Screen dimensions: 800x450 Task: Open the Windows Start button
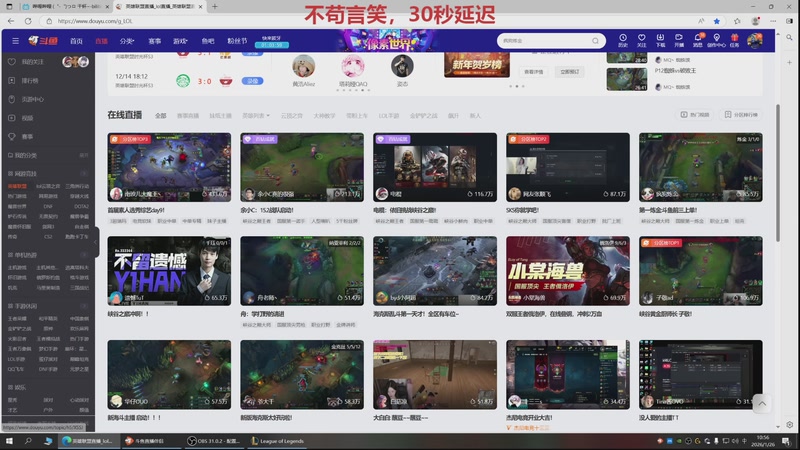pyautogui.click(x=9, y=441)
